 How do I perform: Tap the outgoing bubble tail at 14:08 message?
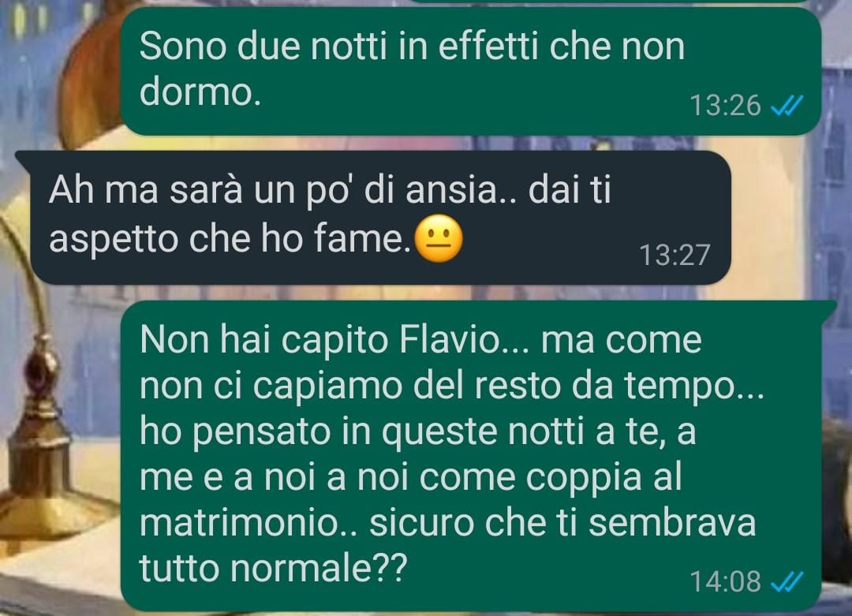pyautogui.click(x=828, y=308)
